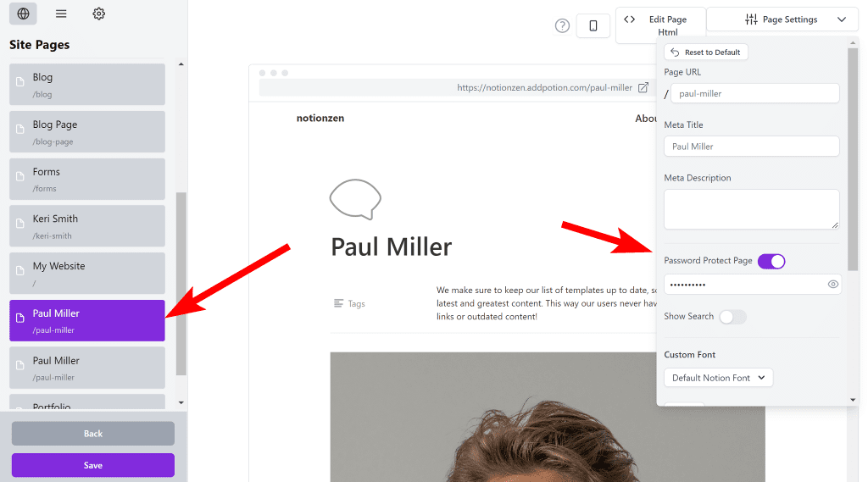The image size is (868, 482).
Task: Click the help question mark icon
Action: click(562, 25)
